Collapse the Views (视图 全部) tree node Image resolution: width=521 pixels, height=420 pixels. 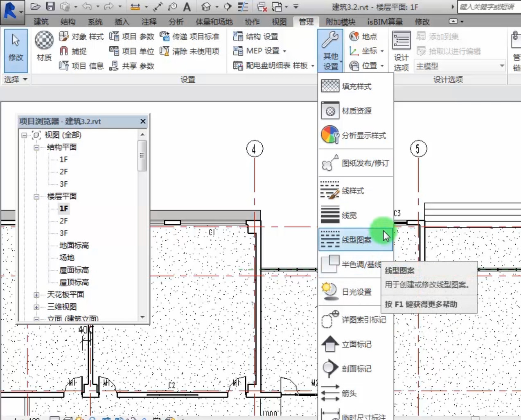(x=24, y=135)
